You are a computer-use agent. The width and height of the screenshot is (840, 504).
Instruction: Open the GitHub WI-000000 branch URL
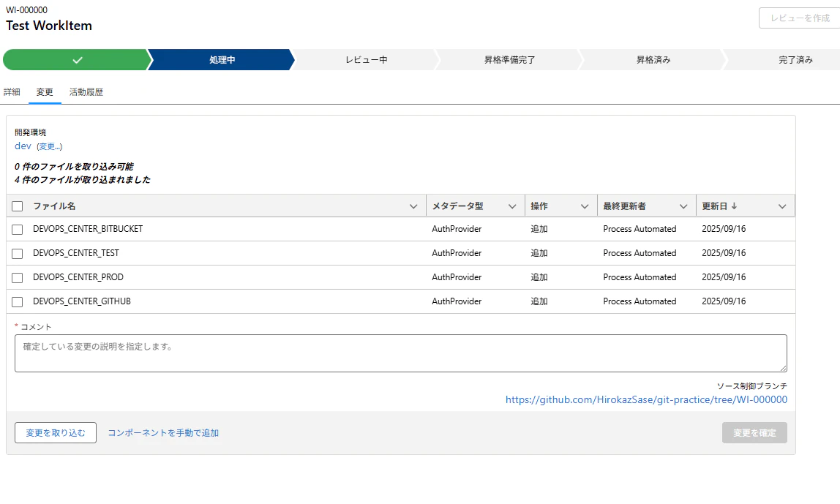pos(647,399)
